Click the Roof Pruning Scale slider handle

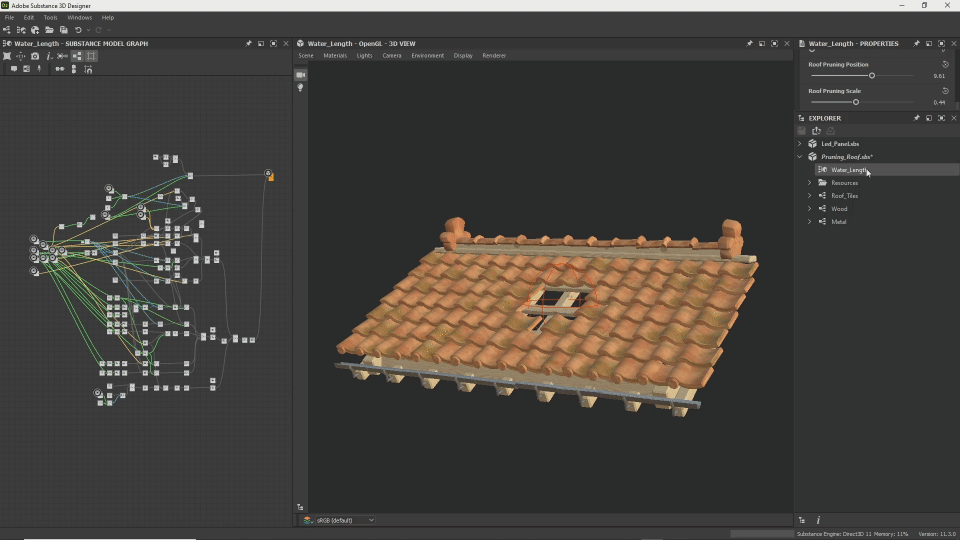[x=856, y=102]
